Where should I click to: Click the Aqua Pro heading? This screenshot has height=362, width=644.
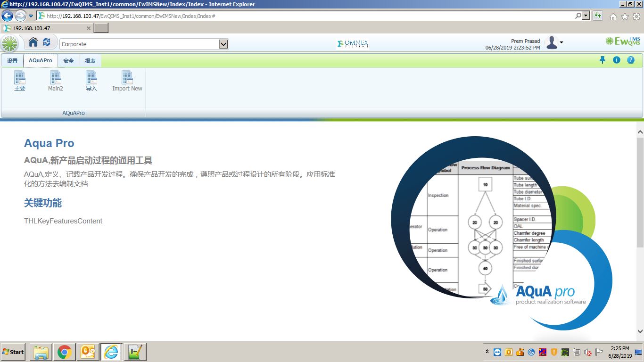pyautogui.click(x=49, y=143)
